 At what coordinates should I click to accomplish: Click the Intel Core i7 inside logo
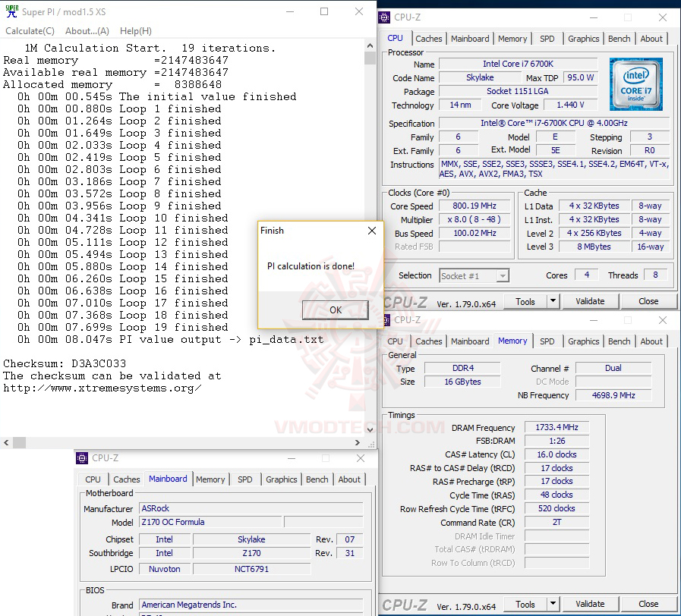[636, 84]
